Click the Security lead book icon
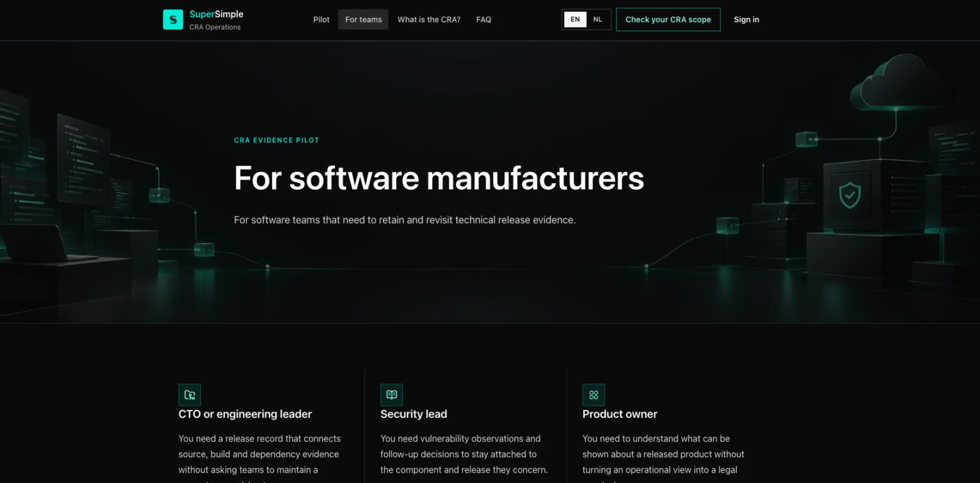This screenshot has height=483, width=980. 391,395
